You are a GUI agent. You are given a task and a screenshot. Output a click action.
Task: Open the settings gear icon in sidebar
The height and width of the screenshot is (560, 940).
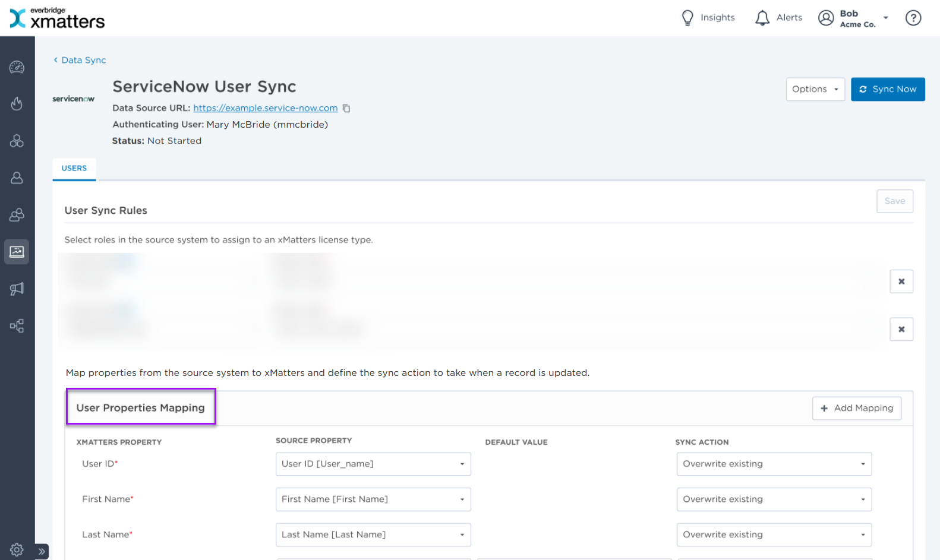[x=17, y=549]
